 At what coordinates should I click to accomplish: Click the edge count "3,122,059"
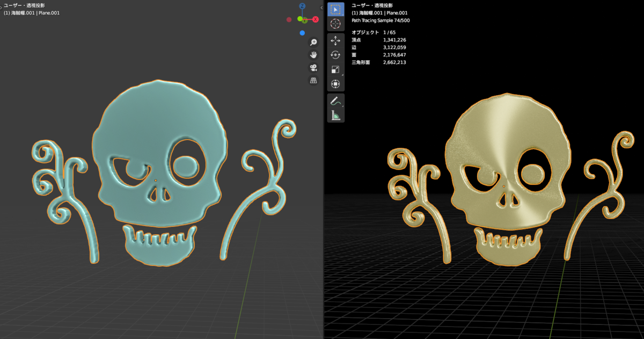pyautogui.click(x=394, y=48)
